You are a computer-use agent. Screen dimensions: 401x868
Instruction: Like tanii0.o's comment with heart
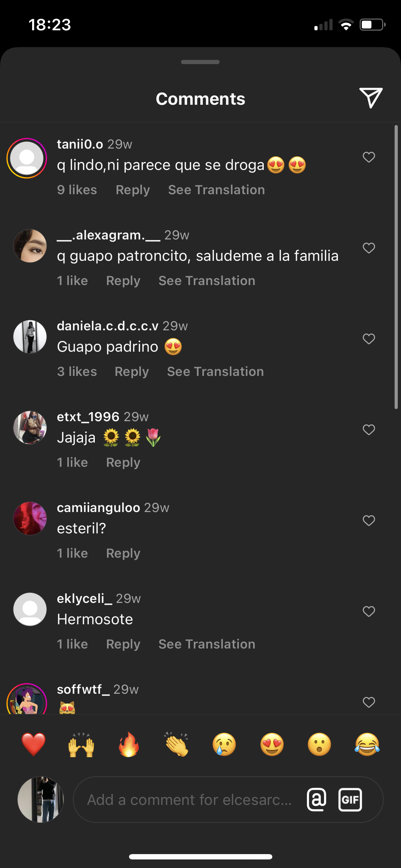coord(369,157)
